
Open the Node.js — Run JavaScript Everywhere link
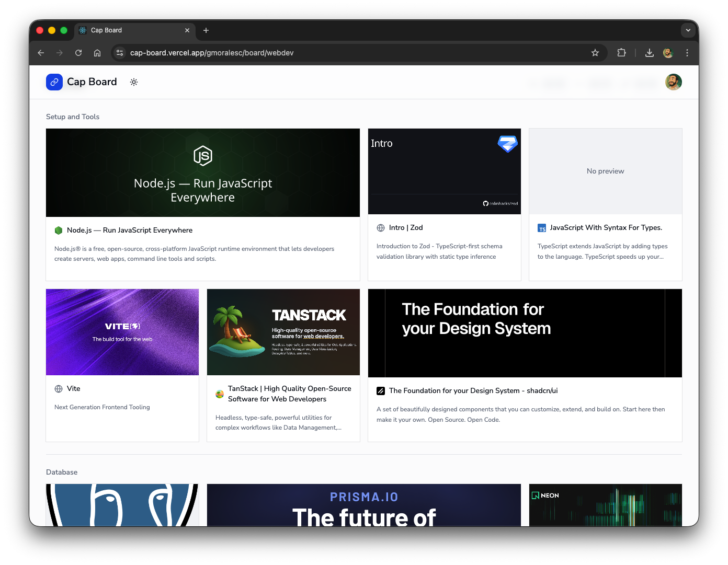point(129,230)
